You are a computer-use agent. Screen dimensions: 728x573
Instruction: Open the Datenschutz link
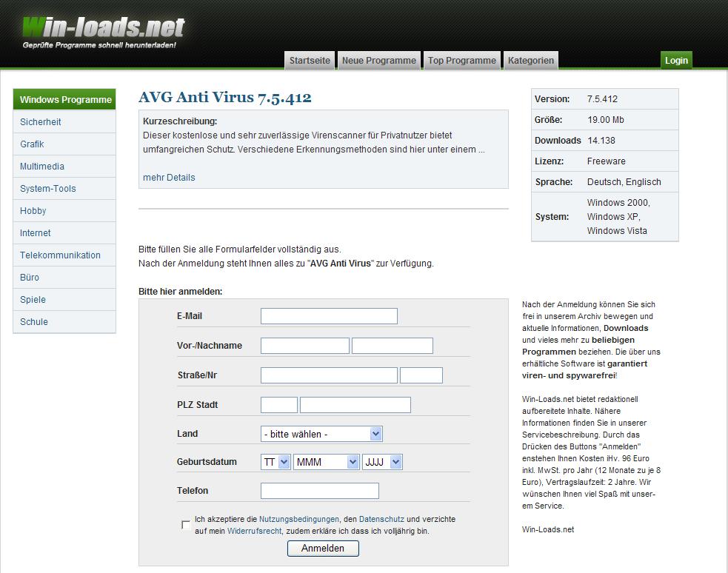point(381,519)
